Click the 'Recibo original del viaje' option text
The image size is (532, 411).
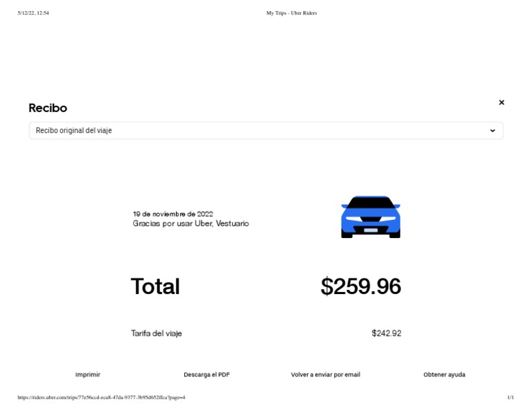74,131
